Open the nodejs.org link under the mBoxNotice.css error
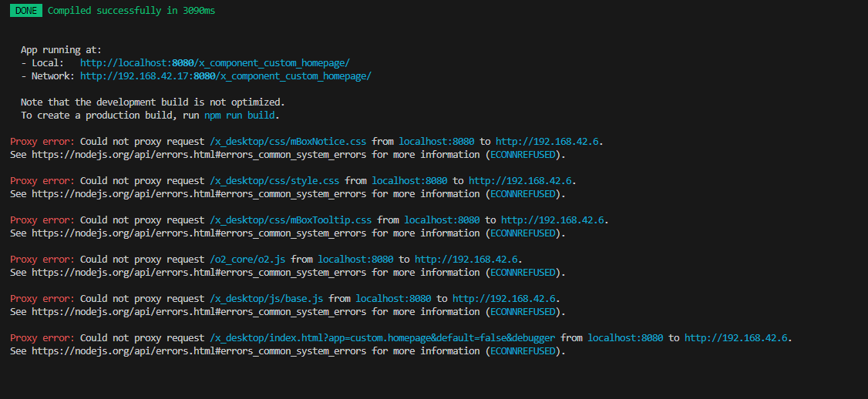868x399 pixels. coord(199,155)
